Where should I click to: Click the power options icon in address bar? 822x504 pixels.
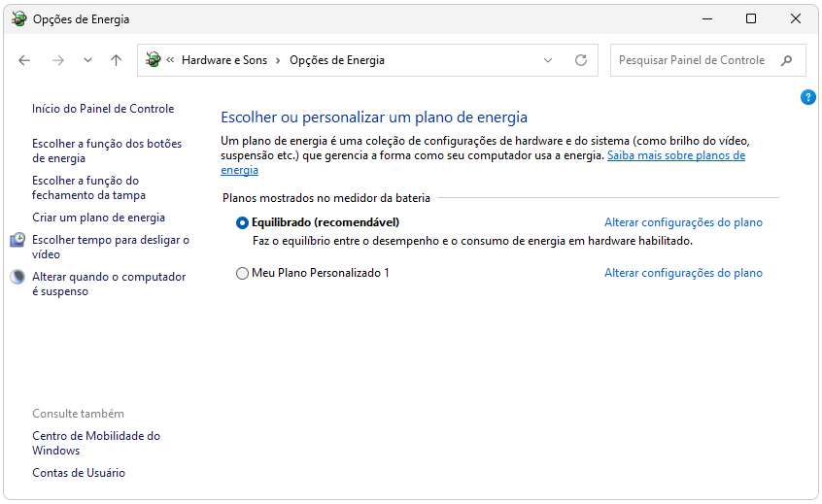point(154,60)
